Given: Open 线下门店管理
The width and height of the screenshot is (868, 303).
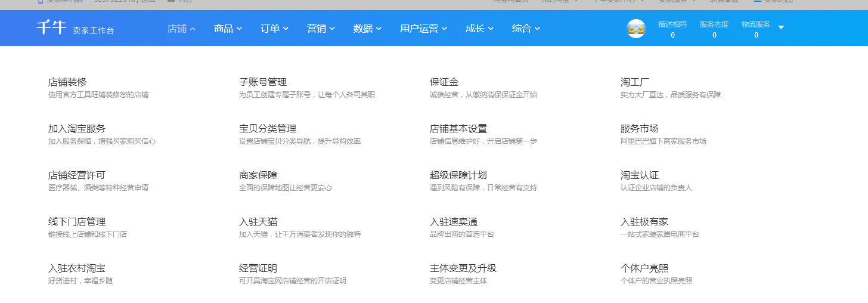Looking at the screenshot, I should pos(77,221).
